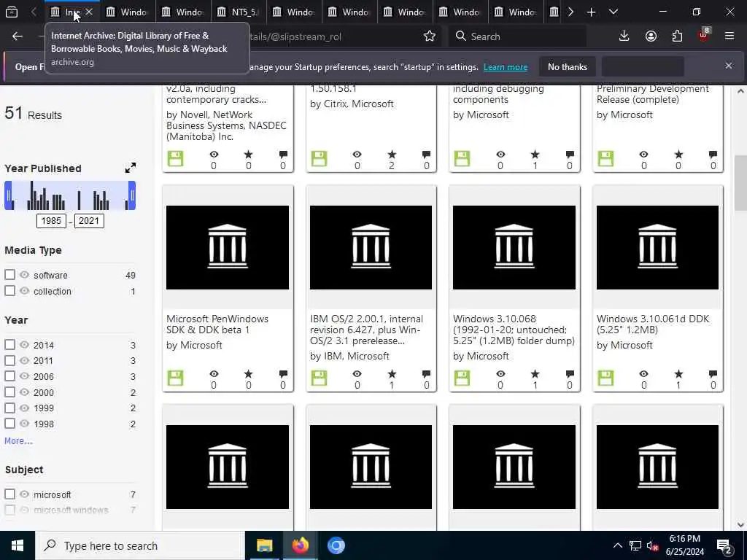Check the software media type checkbox
Image resolution: width=747 pixels, height=560 pixels.
click(x=9, y=275)
